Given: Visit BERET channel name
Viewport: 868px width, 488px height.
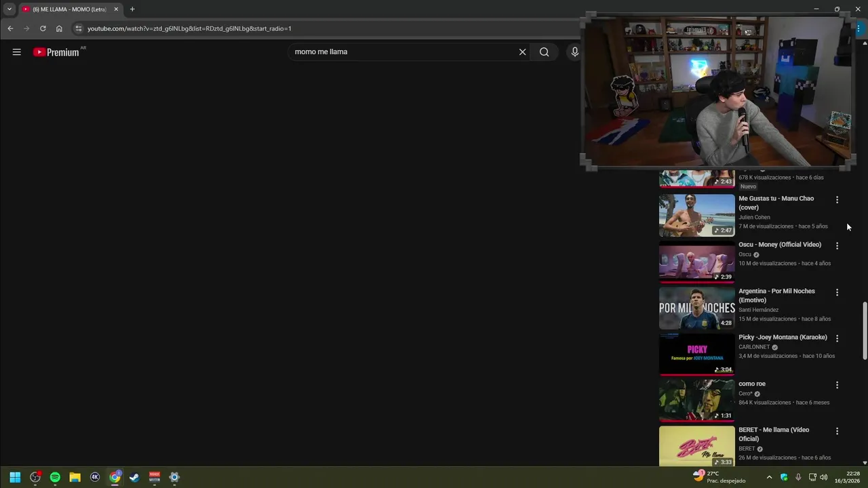Looking at the screenshot, I should coord(747,449).
